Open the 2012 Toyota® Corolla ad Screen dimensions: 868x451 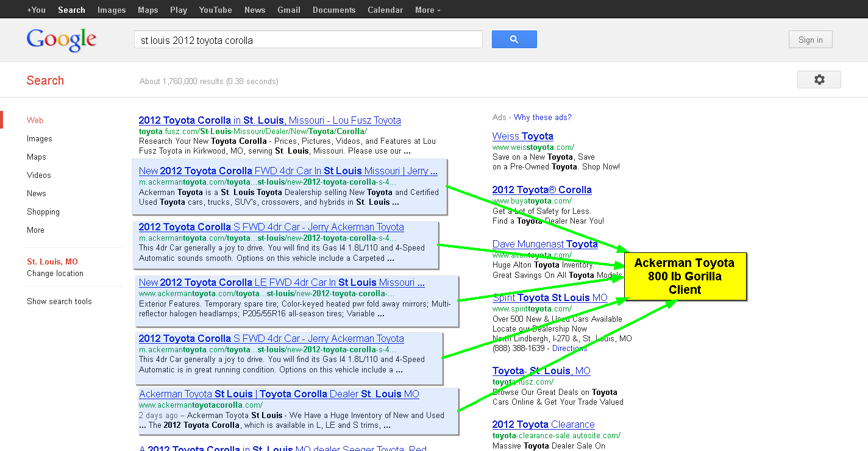pos(542,190)
